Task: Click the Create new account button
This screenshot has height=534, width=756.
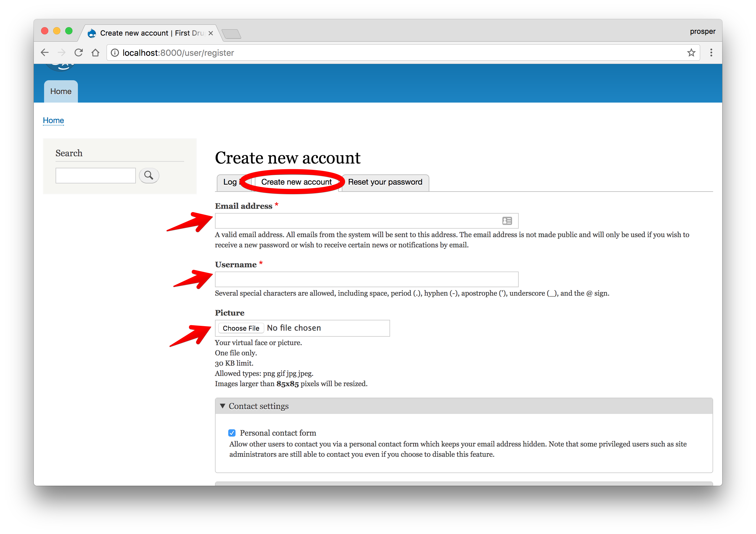Action: pos(297,182)
